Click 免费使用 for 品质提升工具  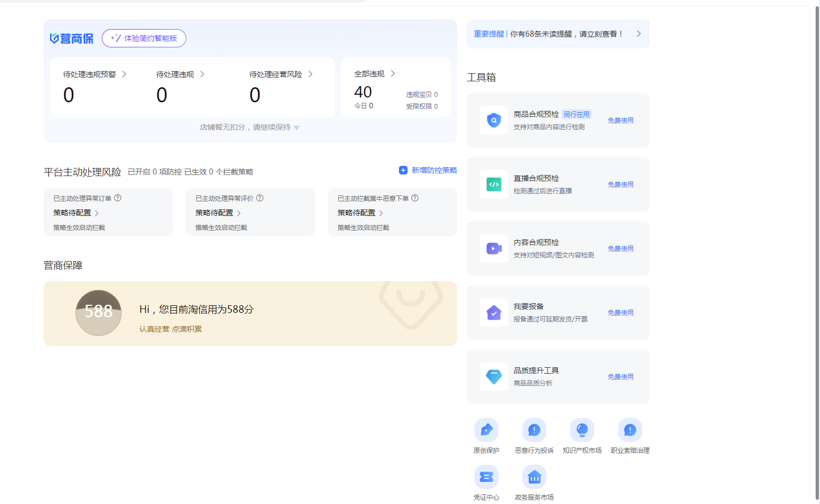[621, 377]
